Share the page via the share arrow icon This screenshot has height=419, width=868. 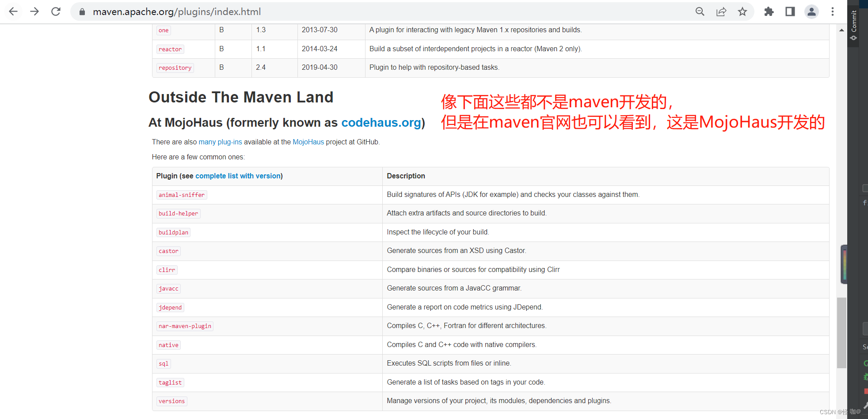click(x=721, y=11)
